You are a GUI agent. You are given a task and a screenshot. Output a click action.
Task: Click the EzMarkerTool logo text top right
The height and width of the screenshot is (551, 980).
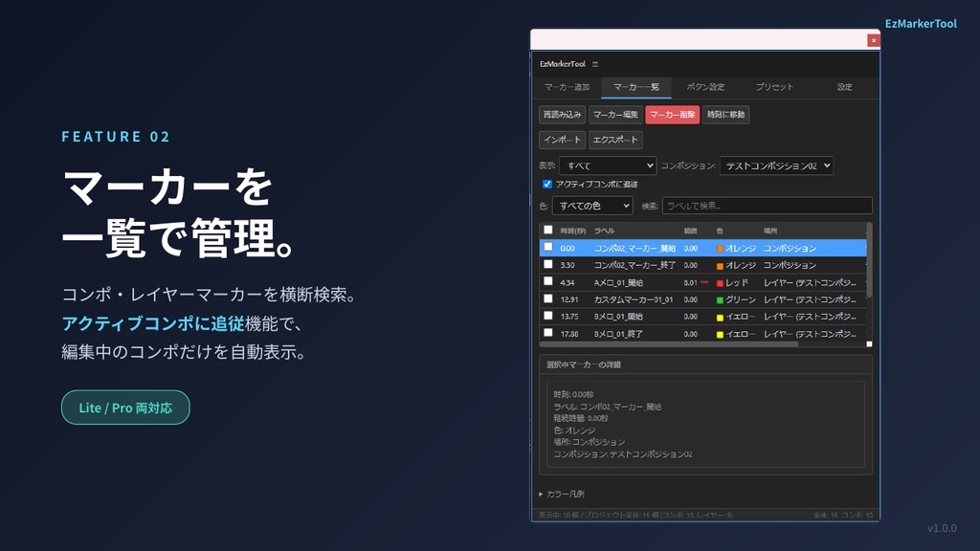pyautogui.click(x=919, y=24)
